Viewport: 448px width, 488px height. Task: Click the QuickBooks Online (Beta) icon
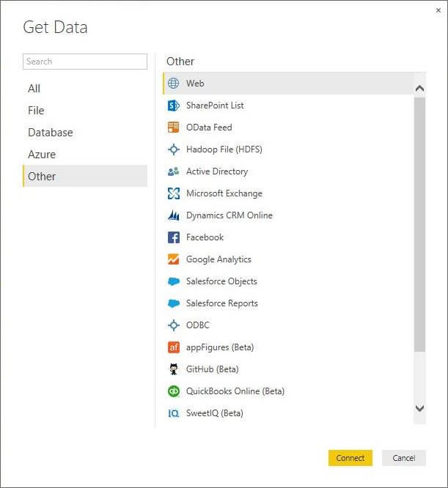(174, 391)
